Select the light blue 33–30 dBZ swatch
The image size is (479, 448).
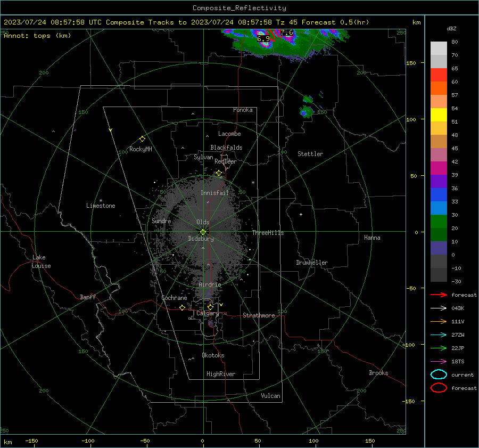(x=439, y=208)
